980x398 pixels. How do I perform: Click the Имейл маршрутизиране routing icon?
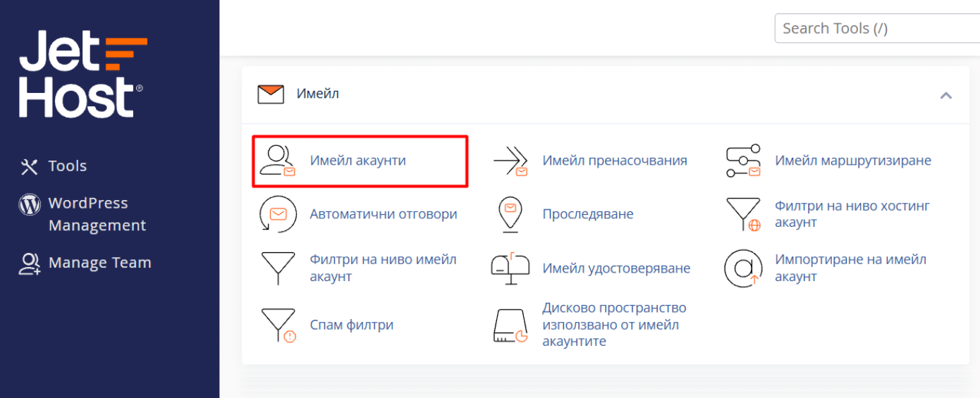tap(744, 161)
